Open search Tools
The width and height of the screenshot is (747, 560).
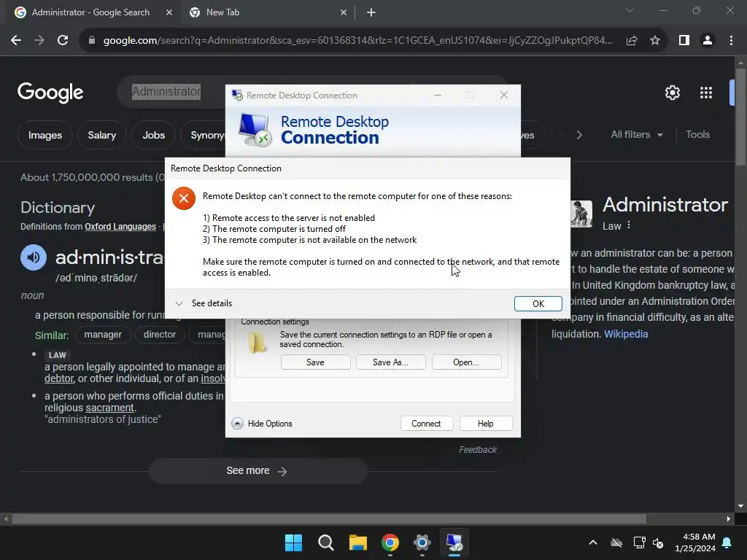tap(697, 135)
